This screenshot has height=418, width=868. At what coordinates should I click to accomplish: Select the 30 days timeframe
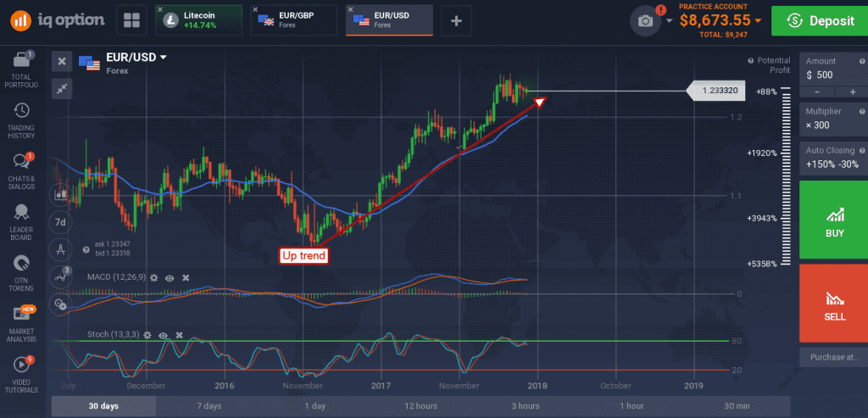[103, 406]
